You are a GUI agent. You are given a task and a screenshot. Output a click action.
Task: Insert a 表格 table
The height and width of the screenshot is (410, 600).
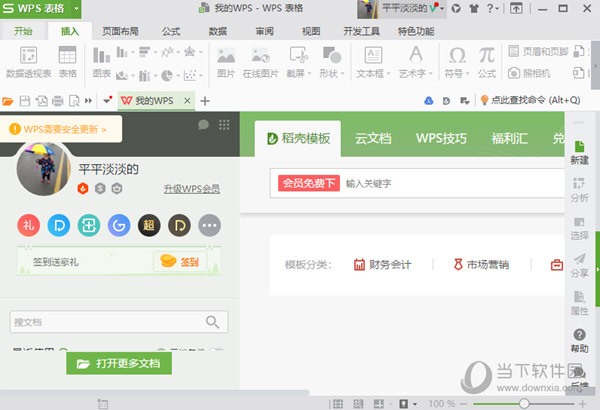[67, 62]
